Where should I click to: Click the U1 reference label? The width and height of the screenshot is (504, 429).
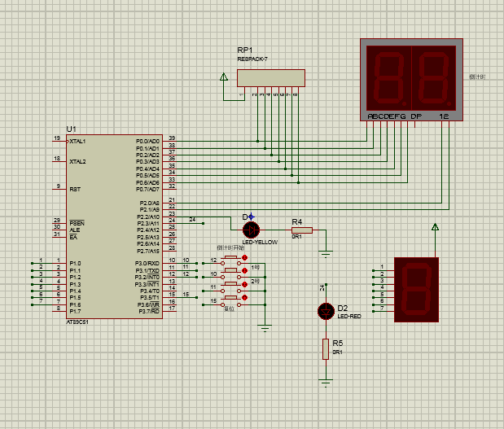[71, 129]
